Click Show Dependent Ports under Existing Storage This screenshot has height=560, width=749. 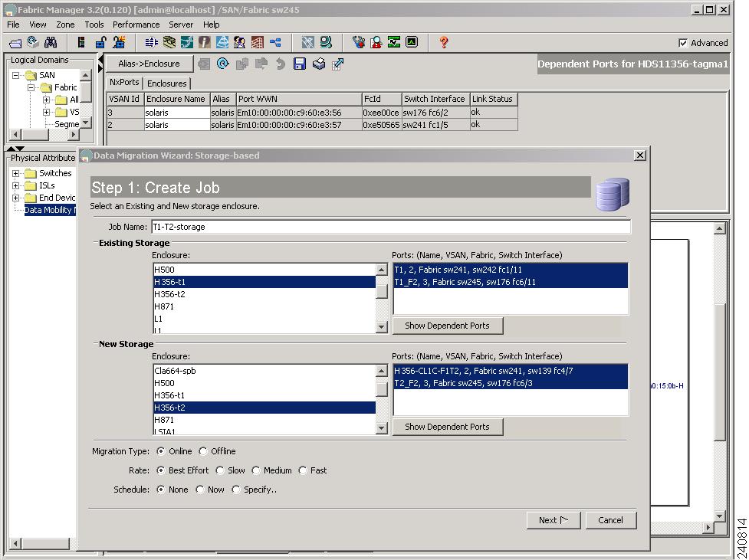click(448, 326)
